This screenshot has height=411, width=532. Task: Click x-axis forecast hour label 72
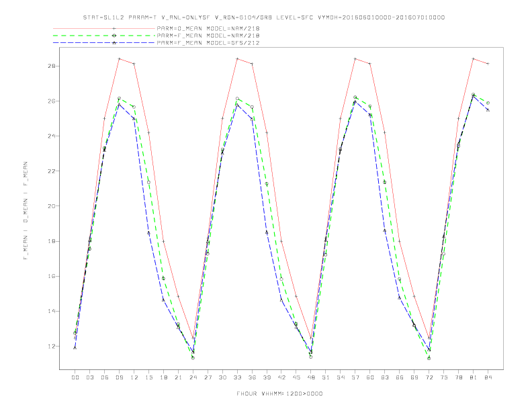(429, 377)
